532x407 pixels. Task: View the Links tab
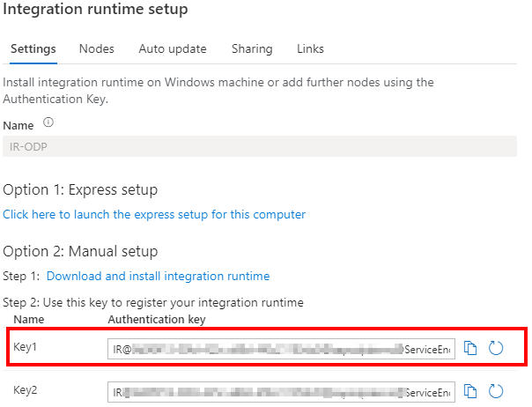(310, 48)
